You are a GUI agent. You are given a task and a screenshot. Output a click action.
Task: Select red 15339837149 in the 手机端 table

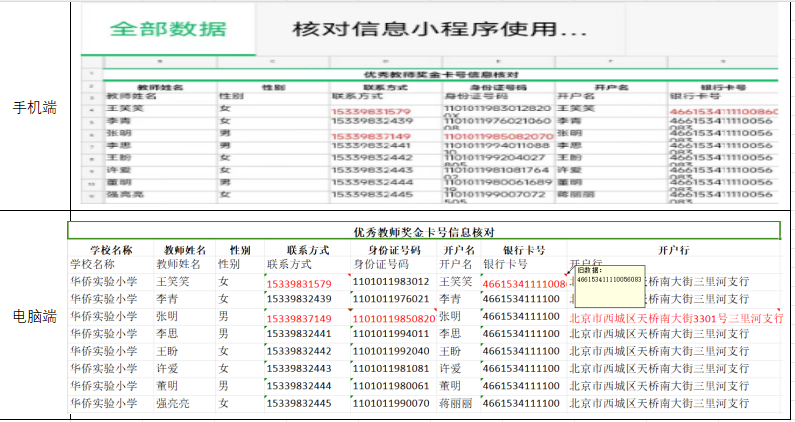tap(371, 136)
